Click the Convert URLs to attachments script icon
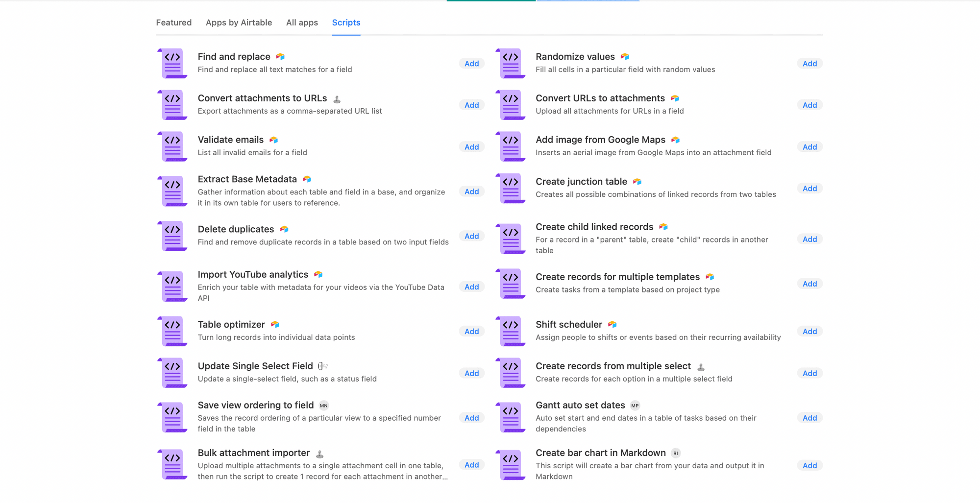Image resolution: width=980 pixels, height=503 pixels. (x=511, y=105)
